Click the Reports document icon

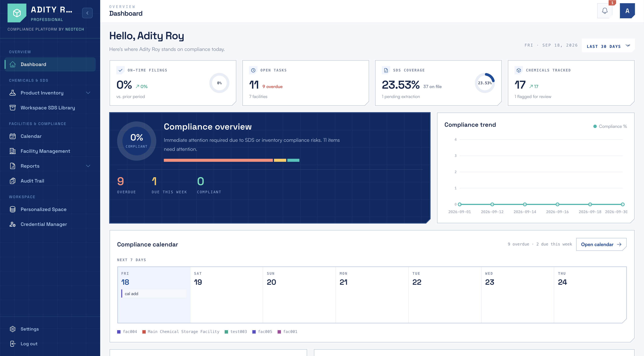tap(12, 166)
